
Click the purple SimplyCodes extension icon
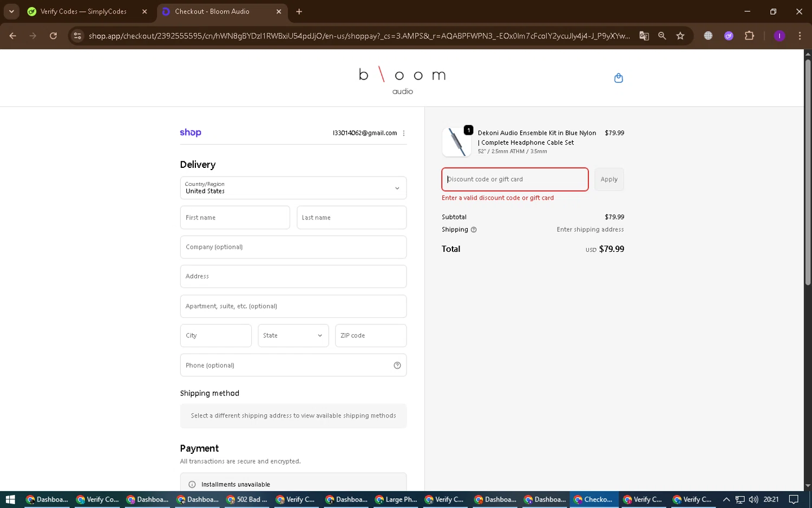[x=729, y=36]
